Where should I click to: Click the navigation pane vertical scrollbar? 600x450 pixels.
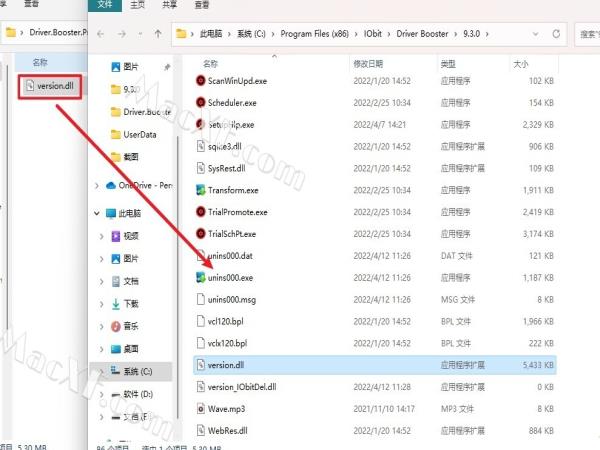click(178, 276)
